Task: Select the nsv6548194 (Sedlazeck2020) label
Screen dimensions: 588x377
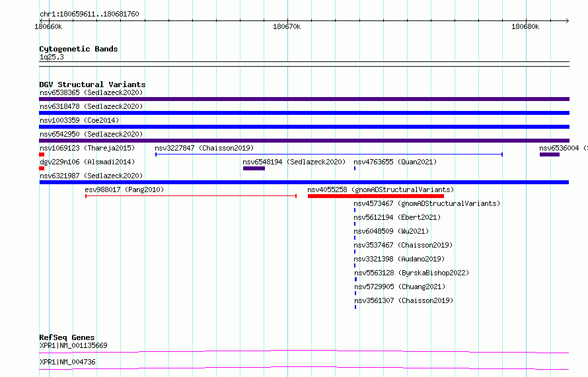Action: click(294, 162)
